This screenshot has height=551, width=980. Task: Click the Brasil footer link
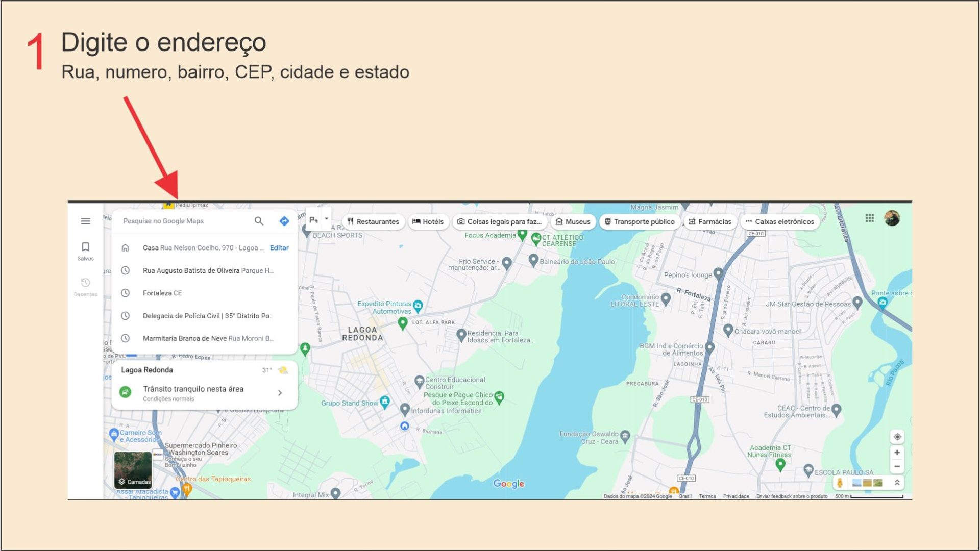(x=685, y=496)
